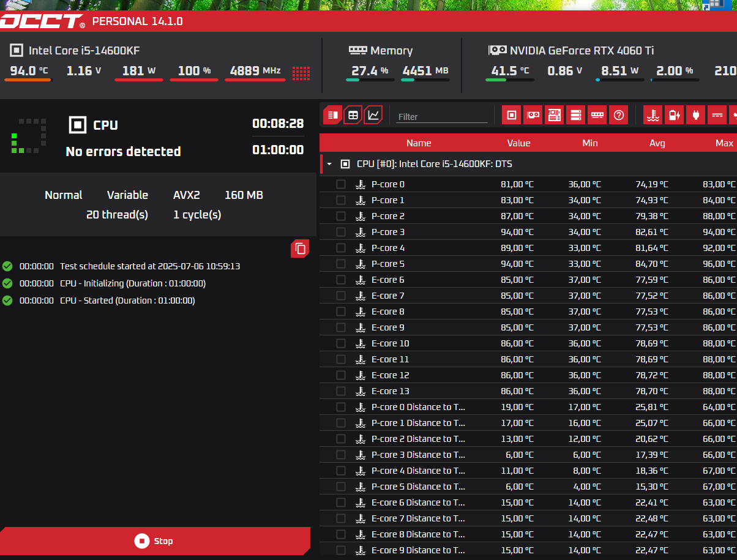737x560 pixels.
Task: Filter sensors by storage category
Action: click(x=575, y=114)
